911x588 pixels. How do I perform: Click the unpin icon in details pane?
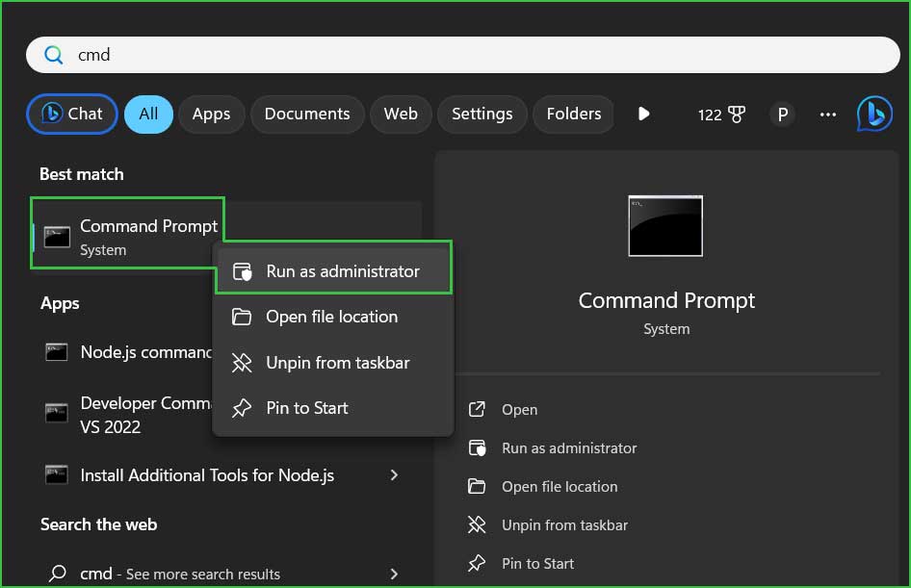pyautogui.click(x=477, y=525)
